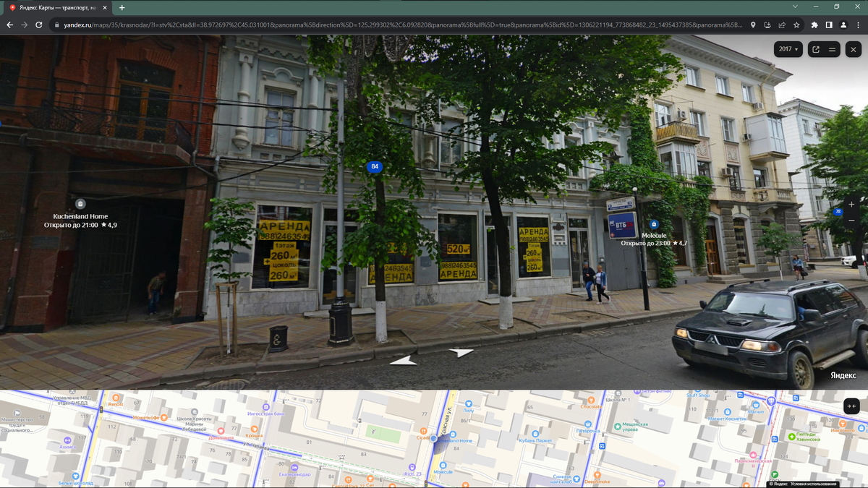Click the address bar URL
This screenshot has height=488, width=868.
(404, 25)
